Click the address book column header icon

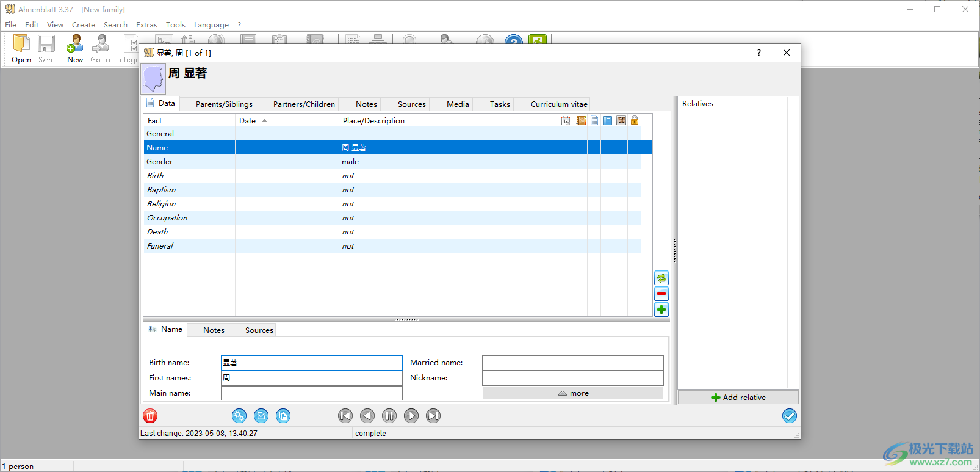(581, 120)
